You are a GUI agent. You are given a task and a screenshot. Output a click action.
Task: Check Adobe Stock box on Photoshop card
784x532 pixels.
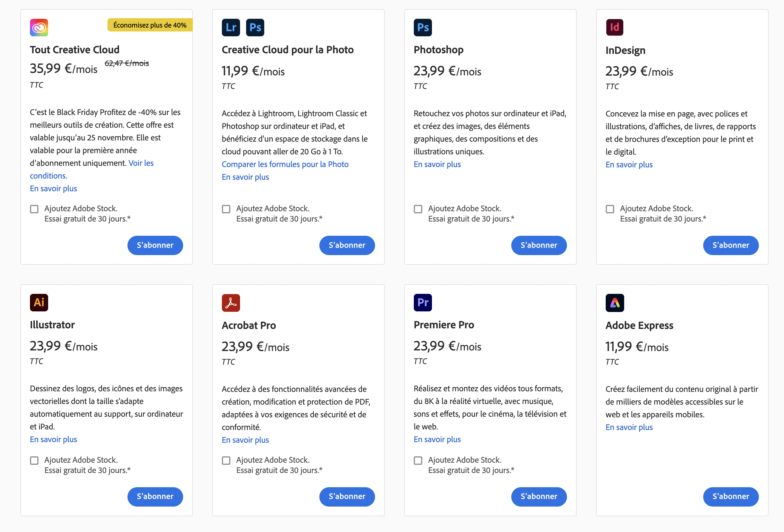point(418,209)
